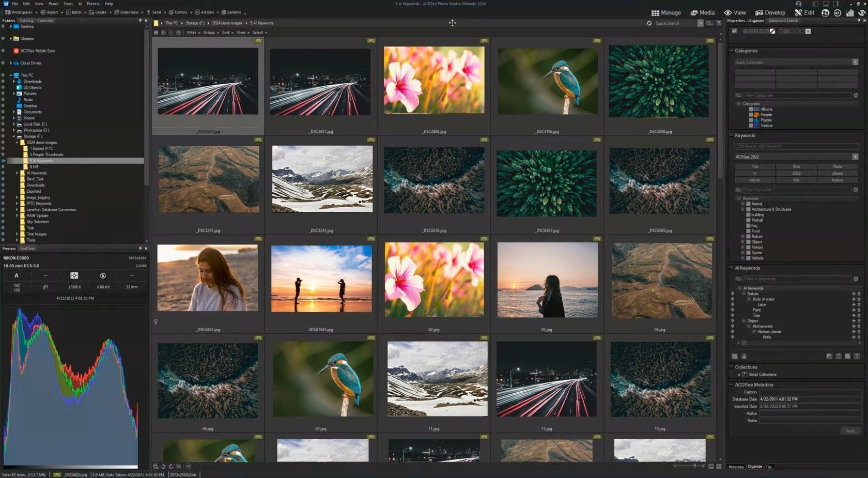Screen dimensions: 868x478
Task: Click the Apply button under Notes
Action: (x=850, y=430)
